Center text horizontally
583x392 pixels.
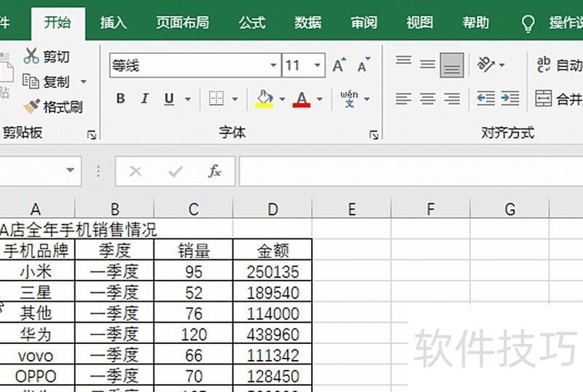[428, 99]
